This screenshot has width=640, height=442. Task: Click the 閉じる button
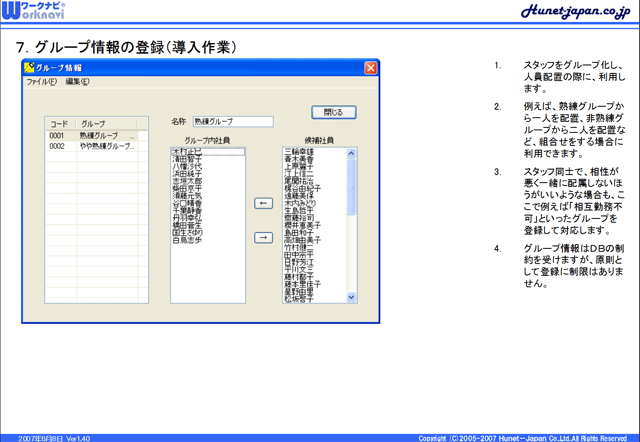(333, 112)
